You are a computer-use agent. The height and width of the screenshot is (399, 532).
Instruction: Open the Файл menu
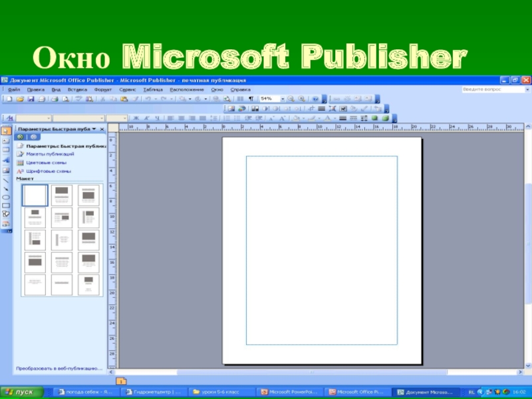tap(14, 90)
